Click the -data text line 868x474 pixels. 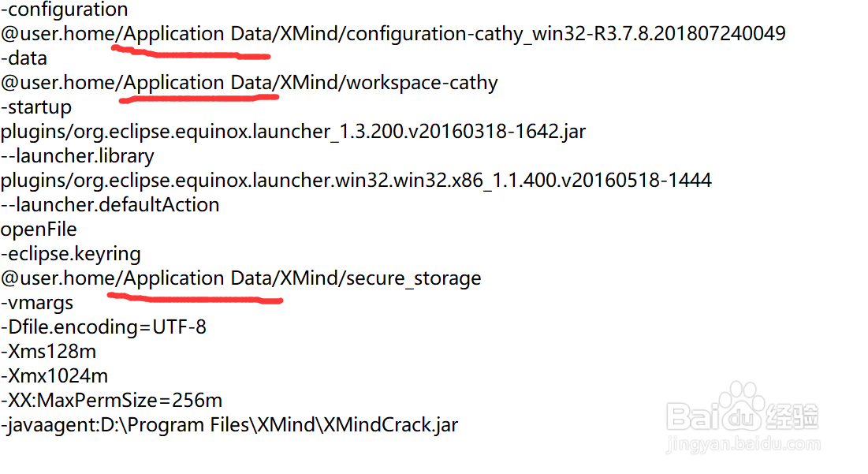24,58
